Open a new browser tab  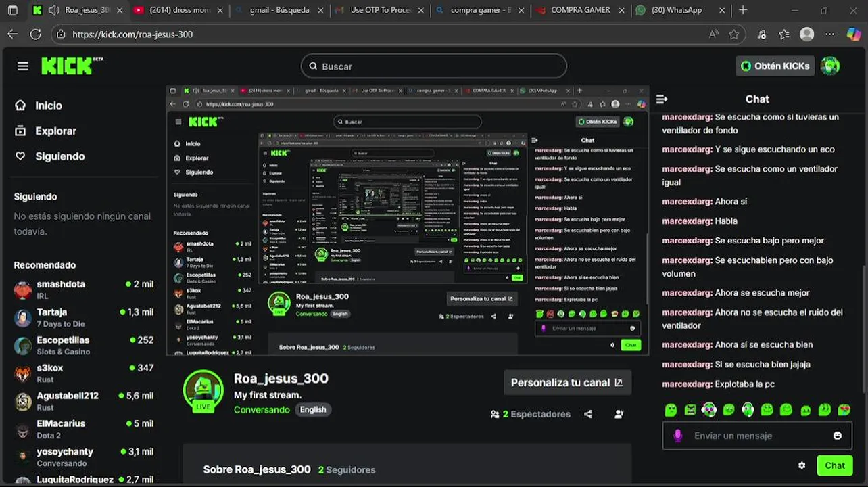click(x=743, y=10)
